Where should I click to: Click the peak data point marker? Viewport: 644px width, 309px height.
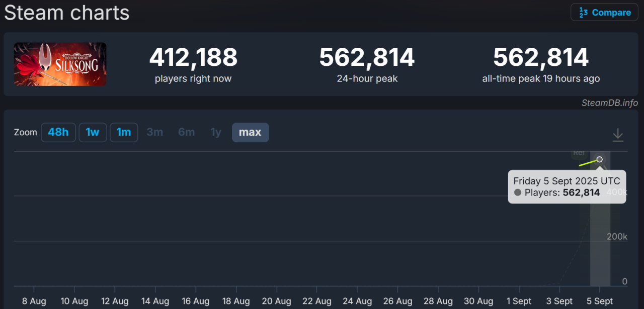pyautogui.click(x=600, y=159)
